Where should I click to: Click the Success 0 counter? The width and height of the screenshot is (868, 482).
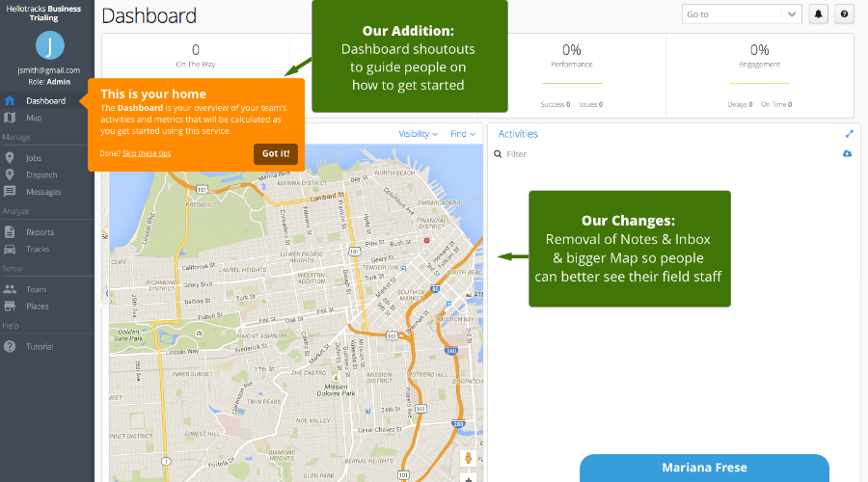[556, 104]
